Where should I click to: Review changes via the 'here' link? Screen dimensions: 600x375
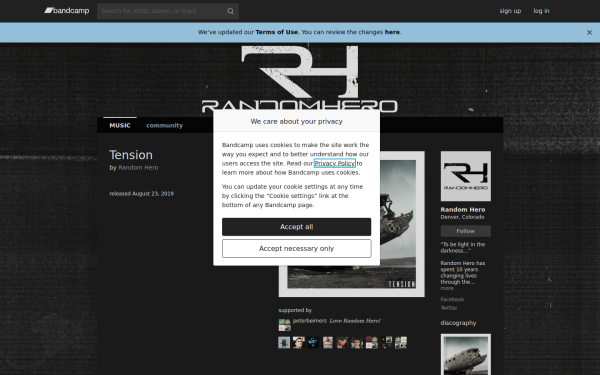pyautogui.click(x=392, y=32)
